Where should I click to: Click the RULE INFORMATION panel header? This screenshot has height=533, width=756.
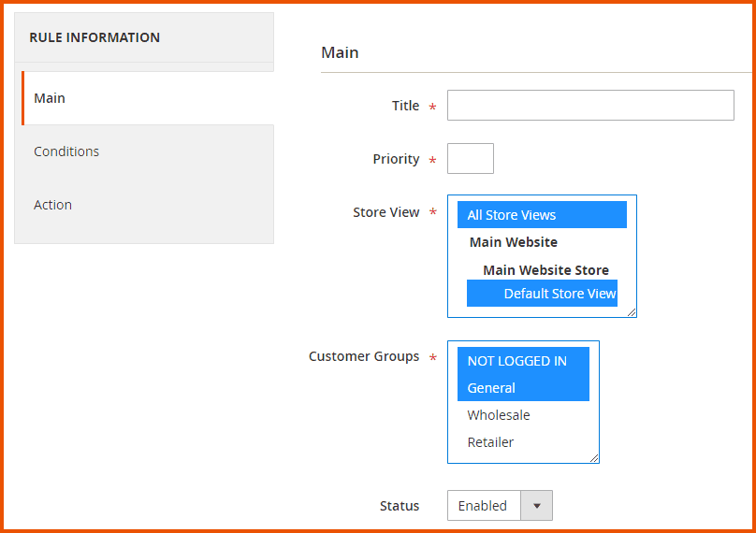(x=94, y=37)
